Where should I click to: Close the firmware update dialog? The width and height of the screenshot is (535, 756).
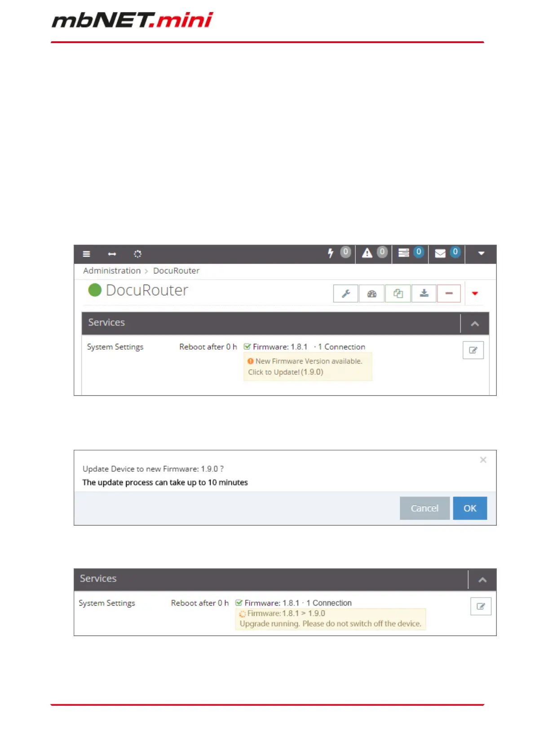click(483, 460)
